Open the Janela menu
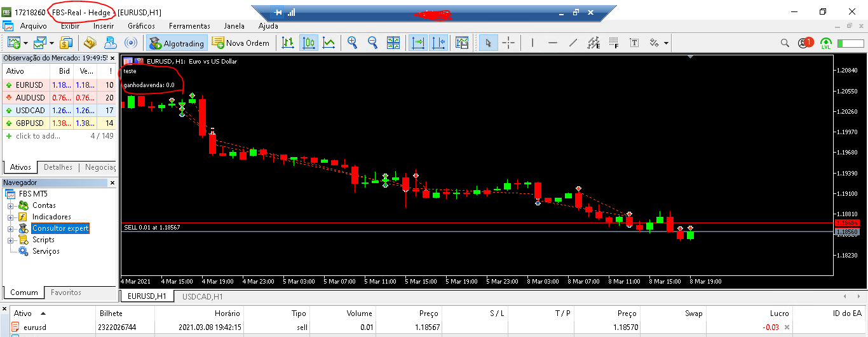This screenshot has width=868, height=337. point(234,26)
